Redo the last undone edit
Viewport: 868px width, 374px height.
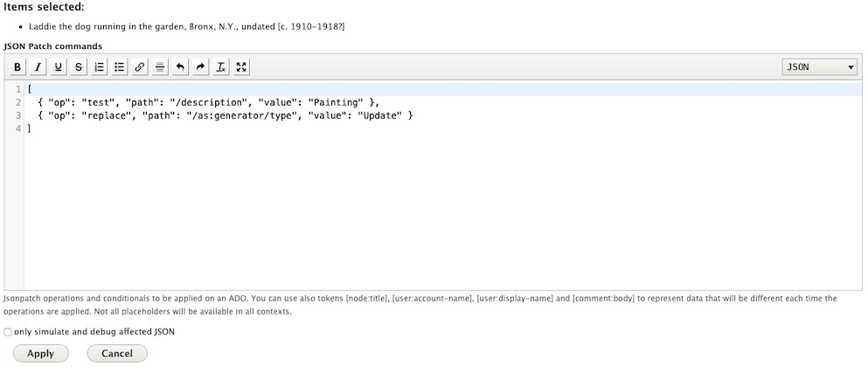[x=201, y=67]
